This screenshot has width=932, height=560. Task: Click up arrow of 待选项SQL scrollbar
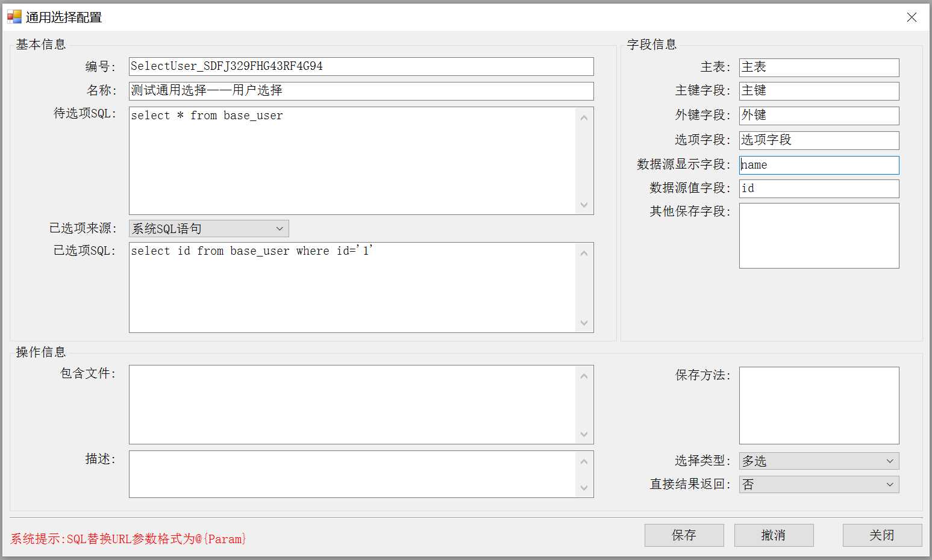[x=584, y=118]
